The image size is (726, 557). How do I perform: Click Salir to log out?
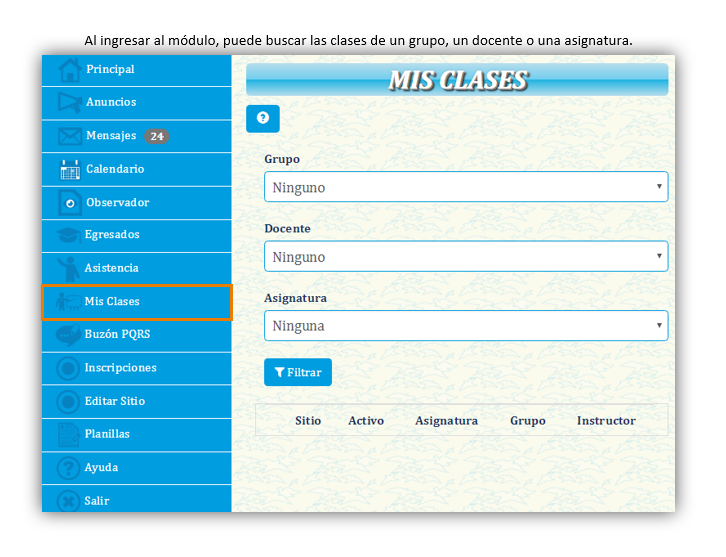click(x=137, y=499)
